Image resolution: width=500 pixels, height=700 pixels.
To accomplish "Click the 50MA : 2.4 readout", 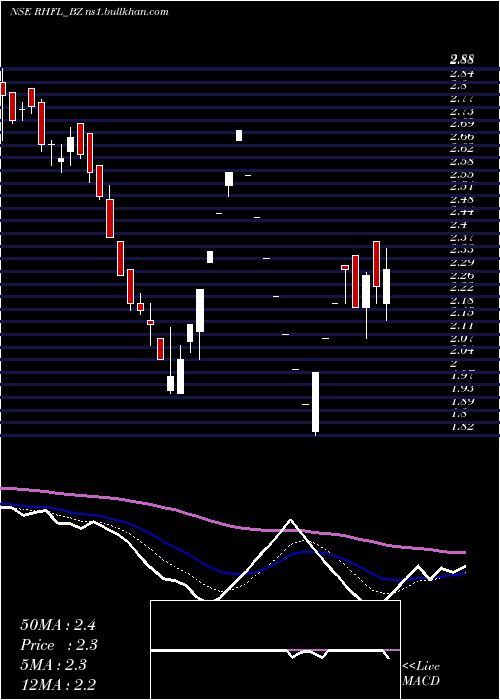I will click(x=58, y=625).
